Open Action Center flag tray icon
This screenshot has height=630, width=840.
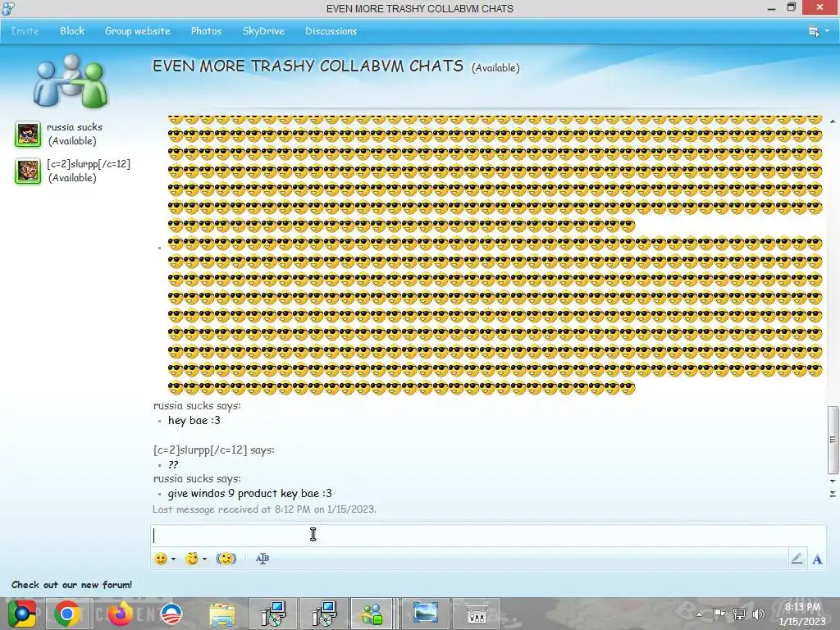point(719,614)
